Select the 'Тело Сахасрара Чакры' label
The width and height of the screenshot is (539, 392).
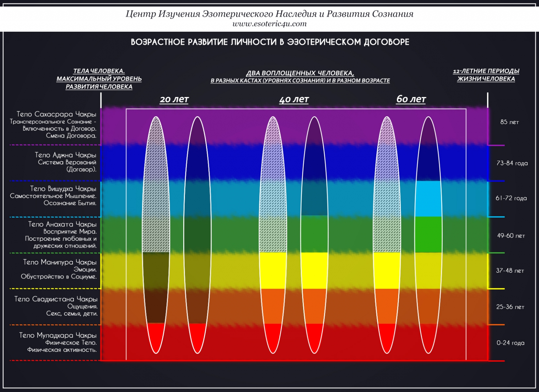click(x=56, y=114)
